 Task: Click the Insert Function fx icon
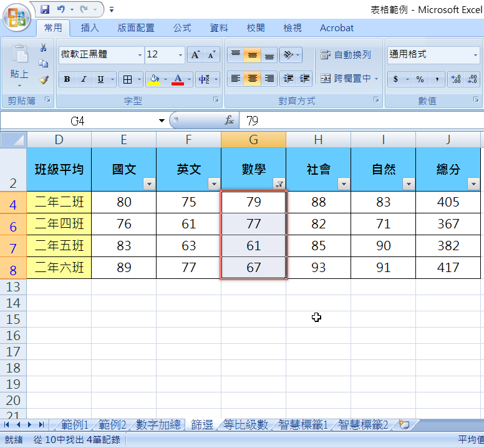(x=229, y=120)
